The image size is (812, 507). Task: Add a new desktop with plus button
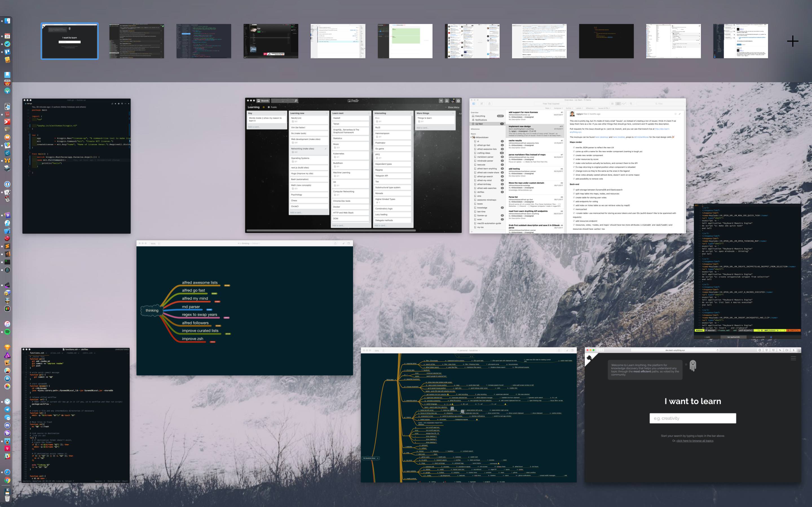click(x=793, y=41)
